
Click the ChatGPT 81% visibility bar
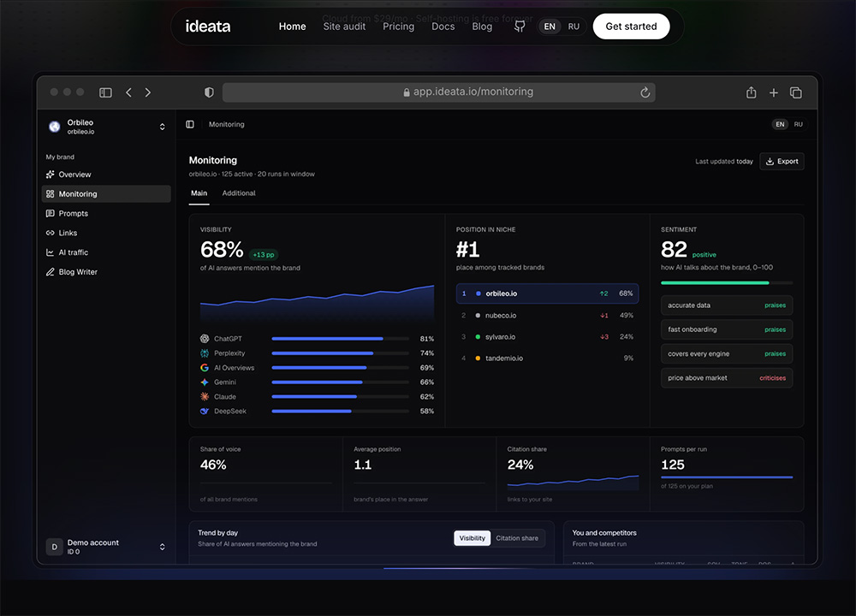340,339
